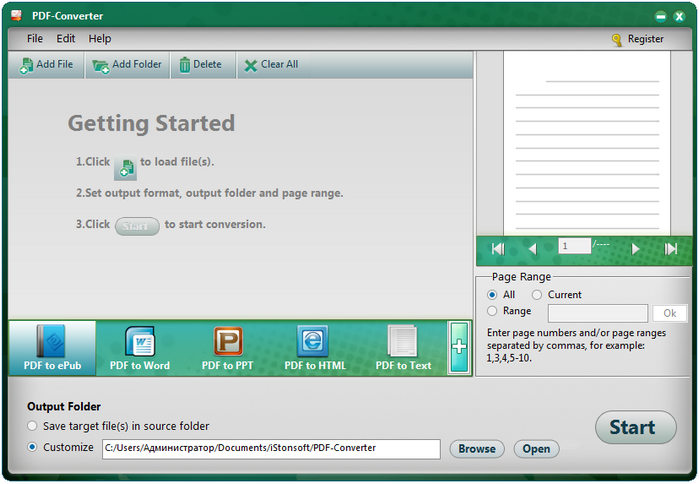Go to next page in preview
The width and height of the screenshot is (699, 484).
click(x=635, y=249)
